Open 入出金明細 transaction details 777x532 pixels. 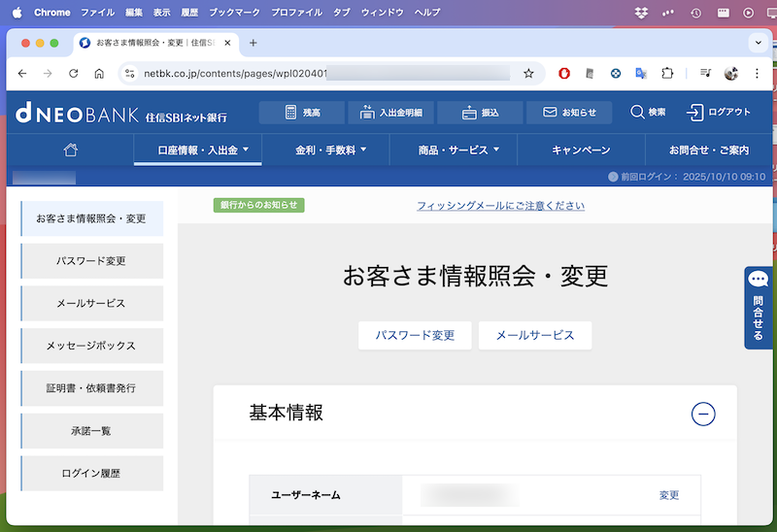click(x=390, y=113)
